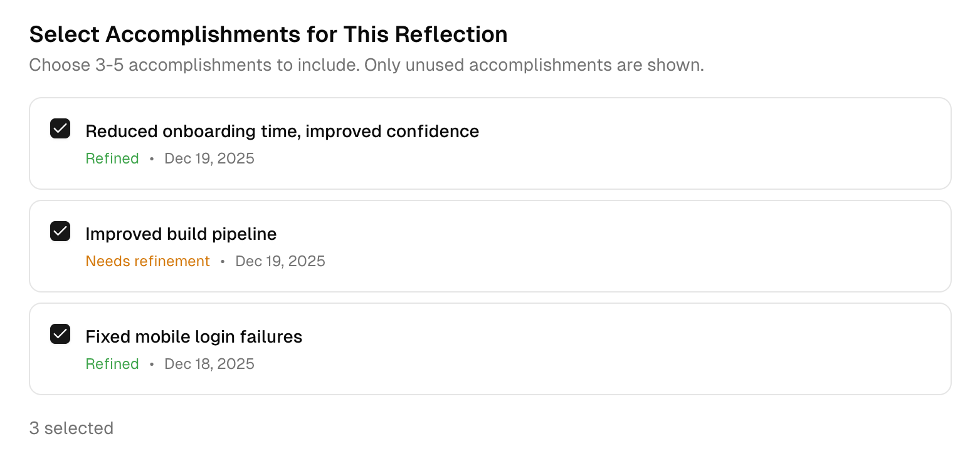The height and width of the screenshot is (461, 980).
Task: Click the dot separator after "Needs refinement"
Action: [223, 262]
